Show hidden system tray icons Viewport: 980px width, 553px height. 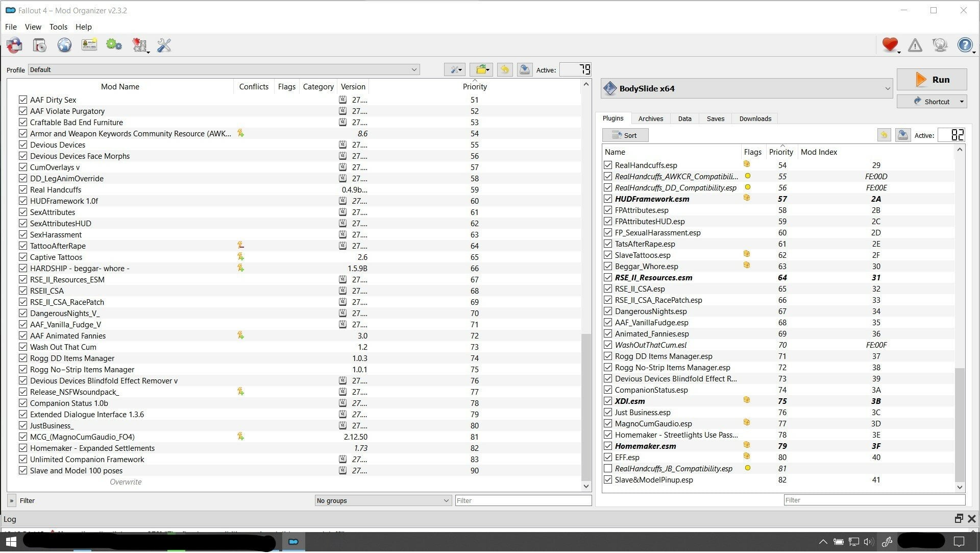point(823,542)
